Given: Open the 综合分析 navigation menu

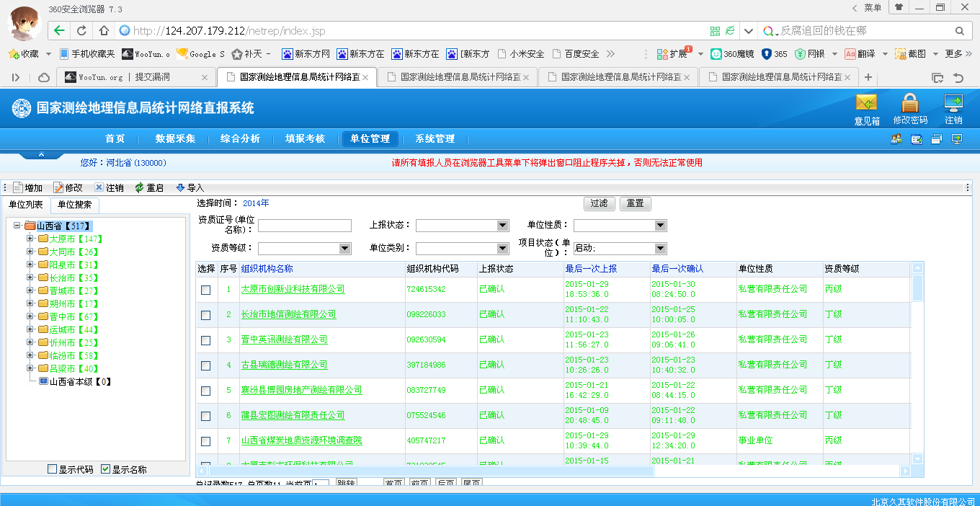Looking at the screenshot, I should [240, 139].
